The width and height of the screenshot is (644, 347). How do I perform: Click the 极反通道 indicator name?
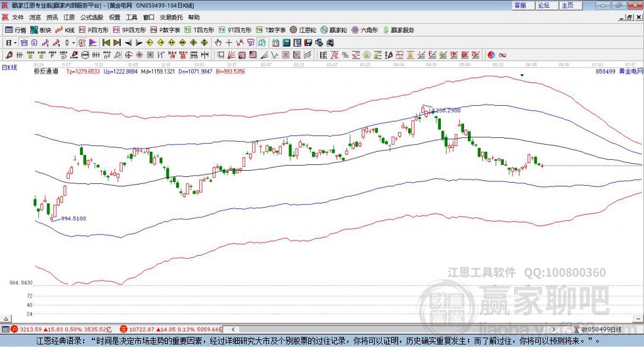(46, 72)
